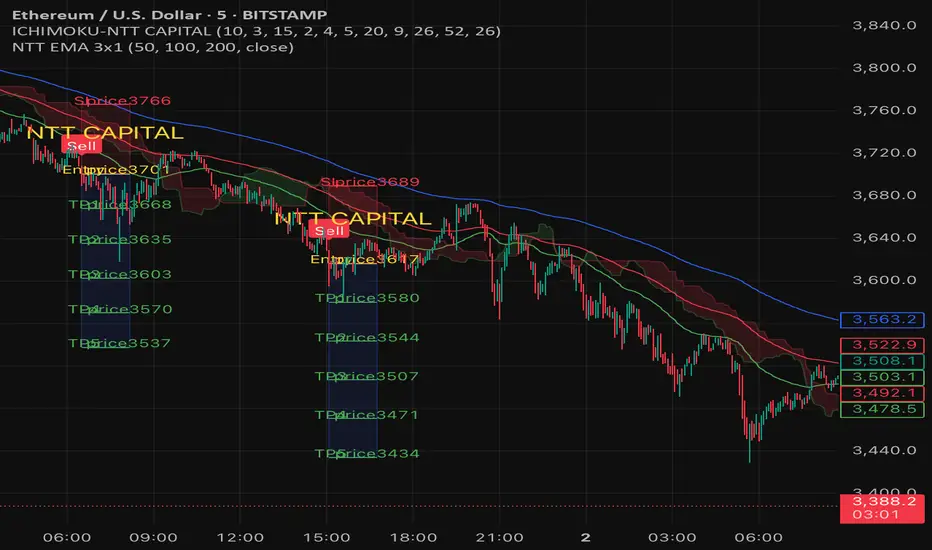Click the red 3,388.2 current price countdown tag

pos(883,508)
